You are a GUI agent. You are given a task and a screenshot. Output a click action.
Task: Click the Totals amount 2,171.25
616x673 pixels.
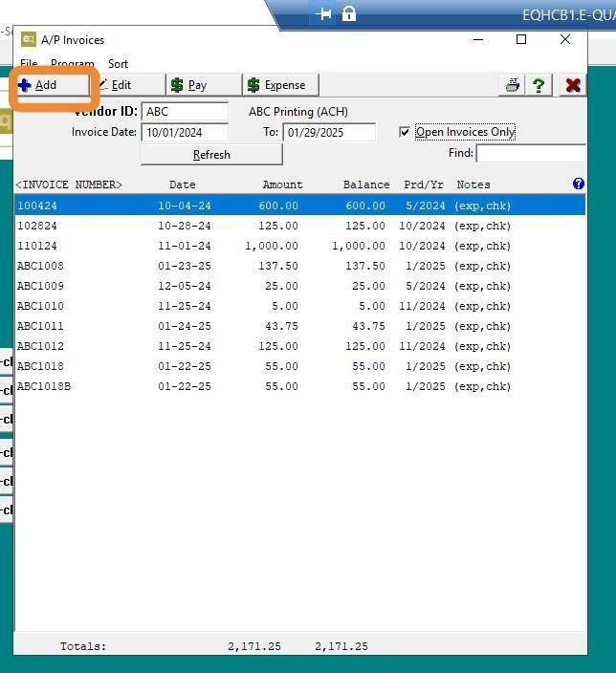[x=254, y=646]
